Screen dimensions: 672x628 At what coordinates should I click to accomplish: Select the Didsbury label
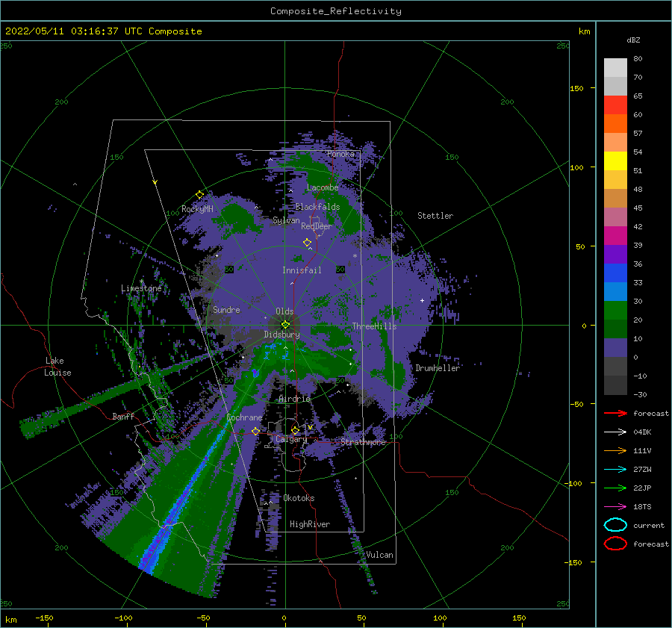click(281, 335)
